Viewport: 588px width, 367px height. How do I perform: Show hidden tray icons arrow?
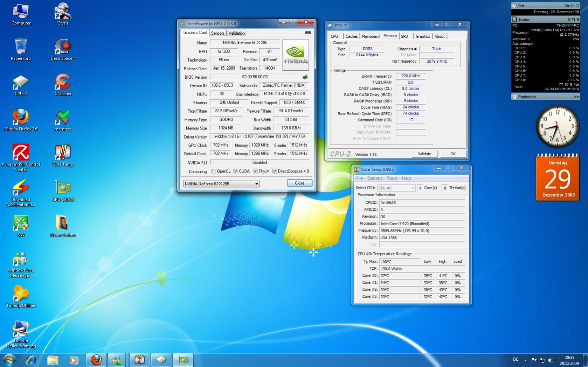(x=525, y=360)
